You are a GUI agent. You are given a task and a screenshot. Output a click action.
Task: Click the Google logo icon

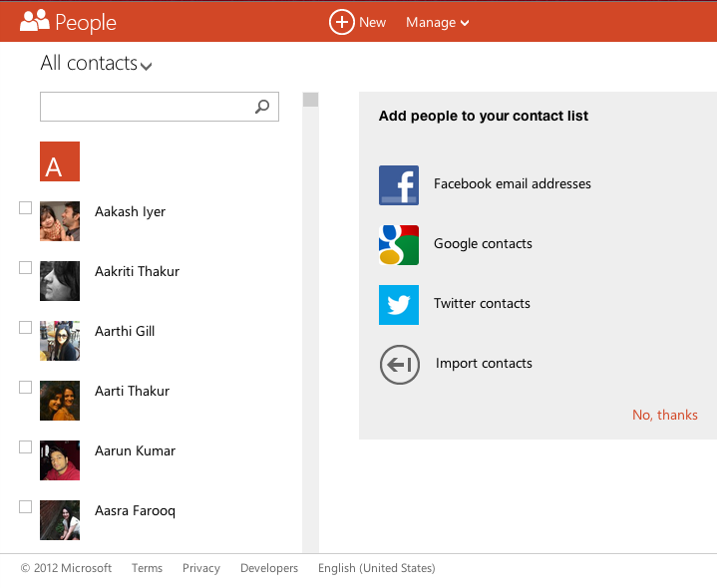pyautogui.click(x=399, y=245)
